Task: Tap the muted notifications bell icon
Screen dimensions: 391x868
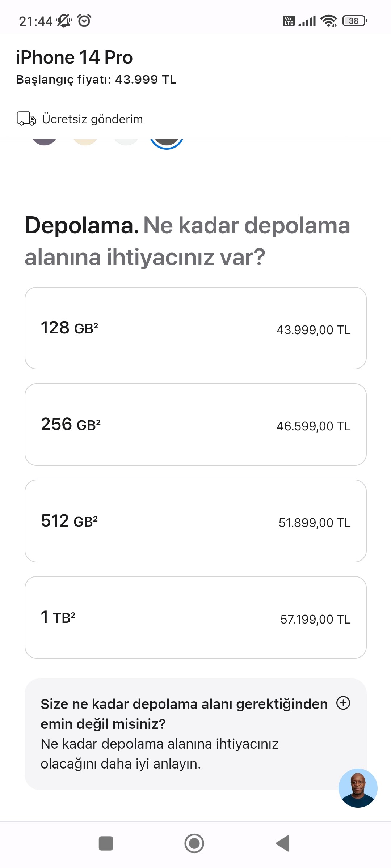Action: pos(64,21)
